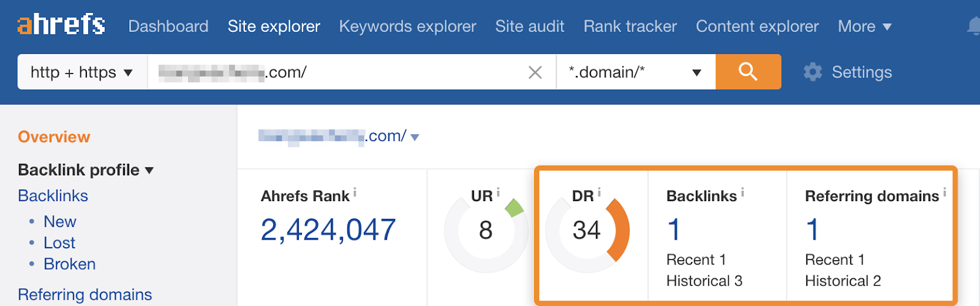Click the orange search magnifier button

(748, 72)
